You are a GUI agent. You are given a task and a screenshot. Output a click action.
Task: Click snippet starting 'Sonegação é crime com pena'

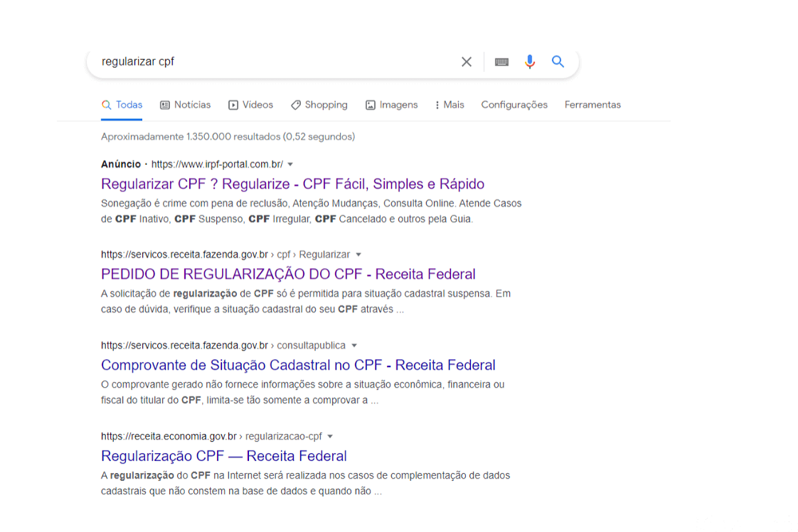pos(311,211)
